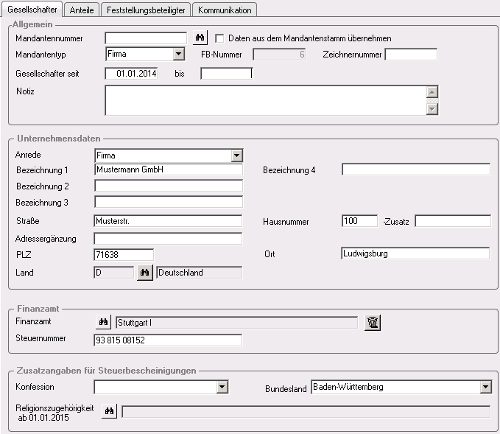500x434 pixels.
Task: Click the Notiz scrollbar up arrow
Action: pyautogui.click(x=432, y=92)
